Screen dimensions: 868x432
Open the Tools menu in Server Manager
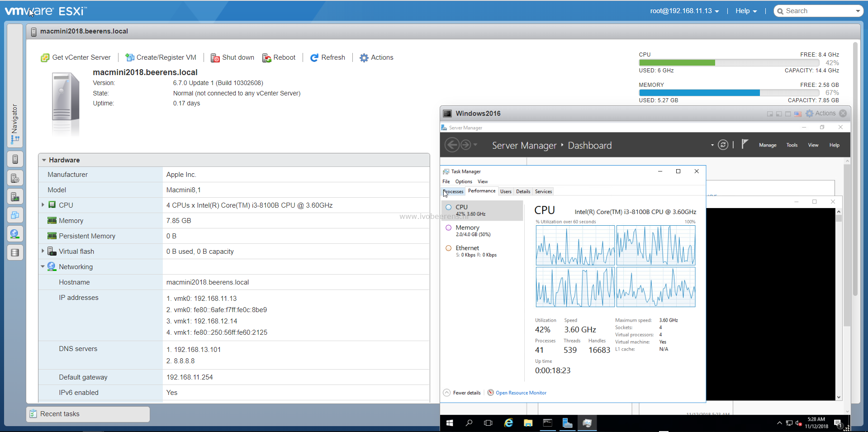pos(792,145)
